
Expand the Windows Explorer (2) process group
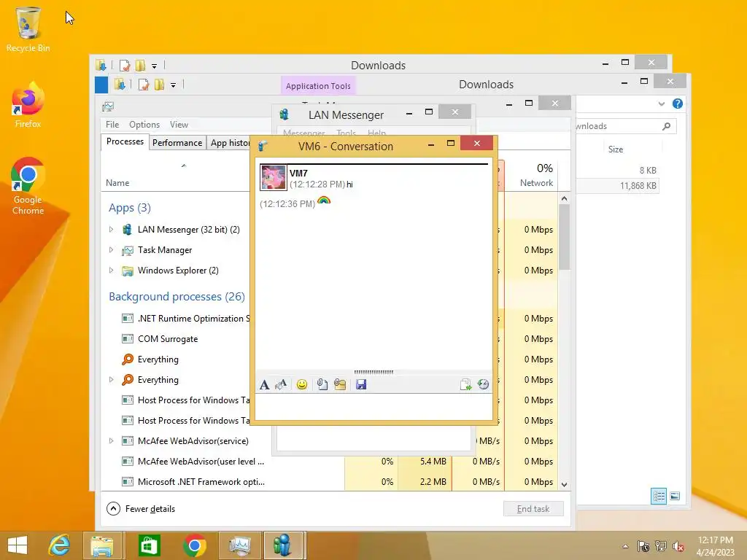[111, 271]
